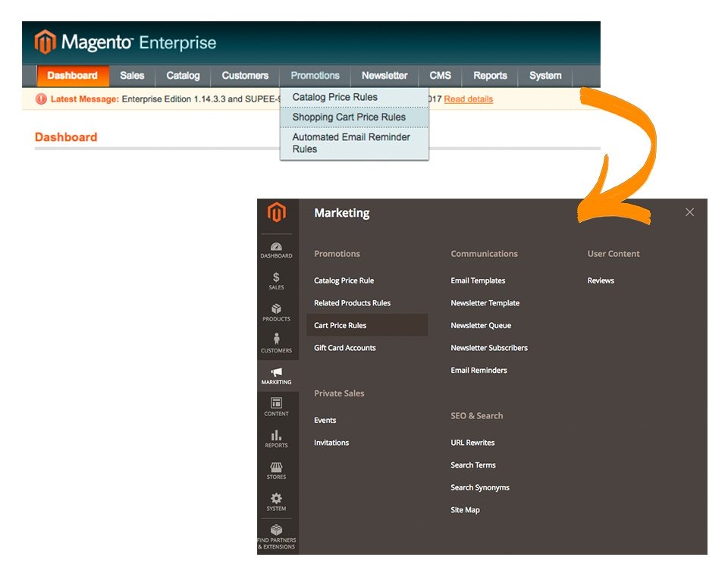Click the Marketing panel heading
This screenshot has width=728, height=576.
pos(342,212)
